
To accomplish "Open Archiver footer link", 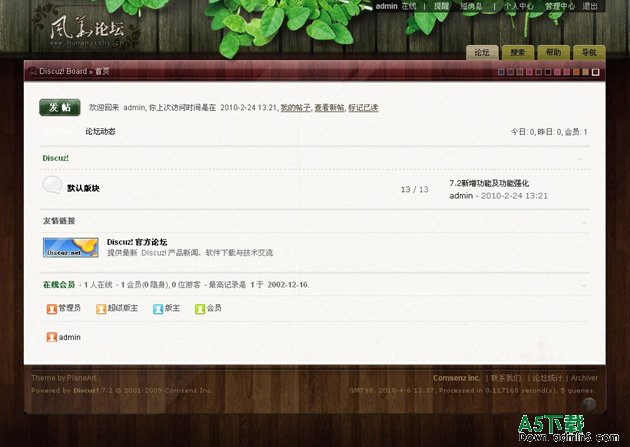I will click(584, 378).
